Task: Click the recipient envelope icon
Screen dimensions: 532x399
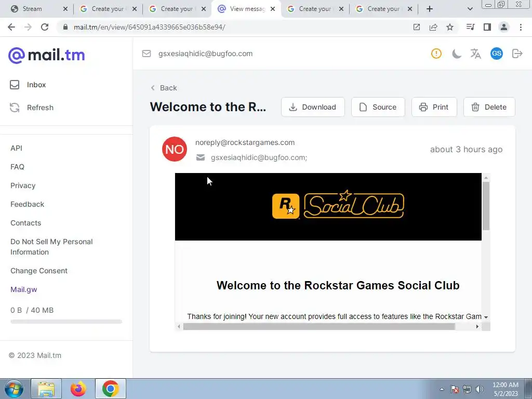Action: (201, 157)
